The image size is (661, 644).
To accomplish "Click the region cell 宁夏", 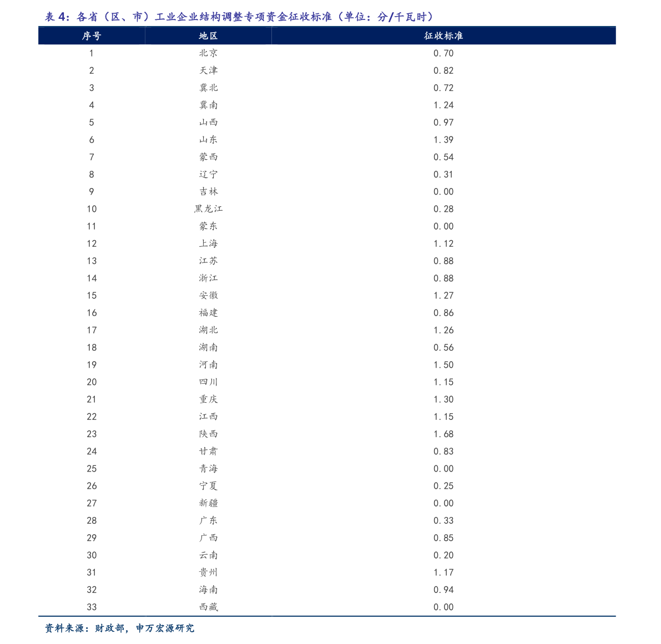I will 208,485.
